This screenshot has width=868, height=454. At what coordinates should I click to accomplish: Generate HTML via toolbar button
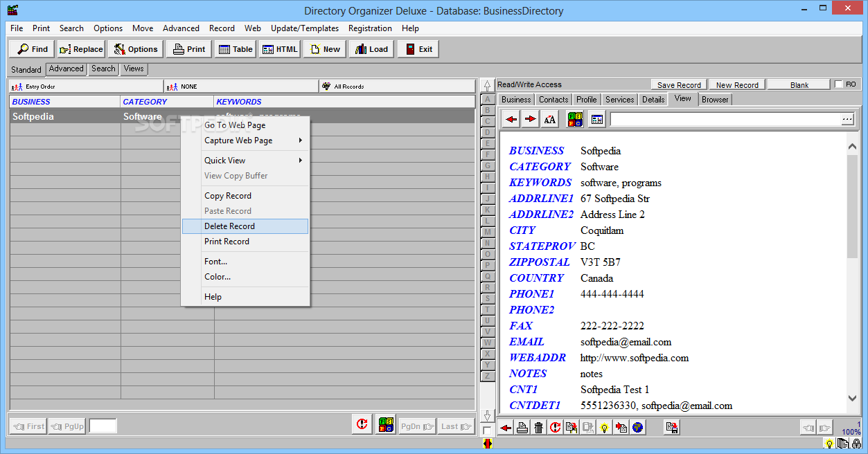coord(280,49)
